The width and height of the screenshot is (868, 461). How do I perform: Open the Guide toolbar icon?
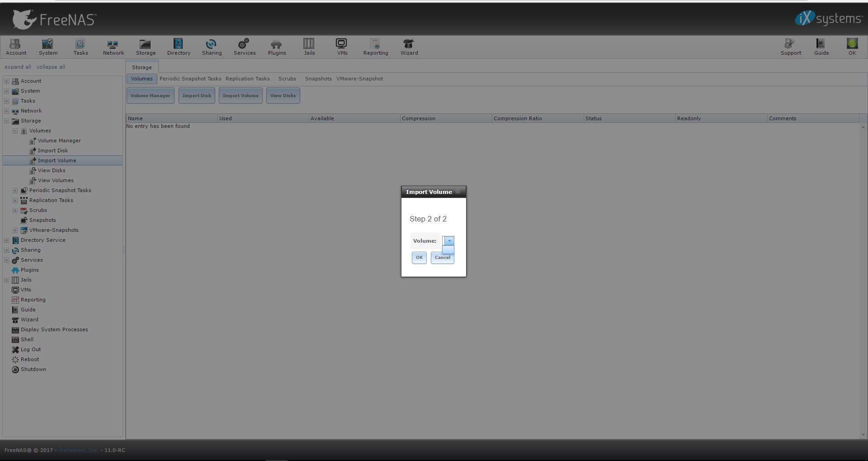[x=821, y=47]
